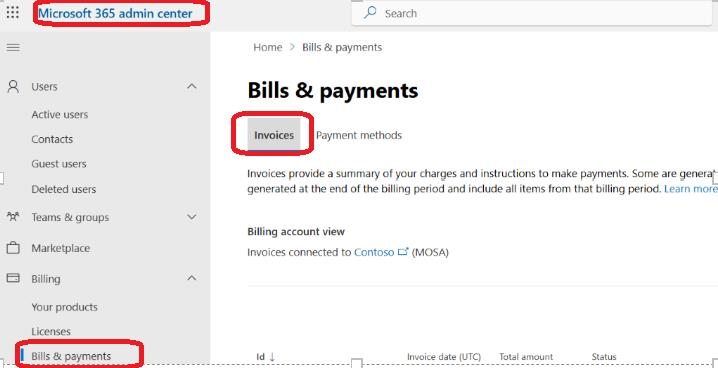Collapse the Billing section chevron

[192, 278]
